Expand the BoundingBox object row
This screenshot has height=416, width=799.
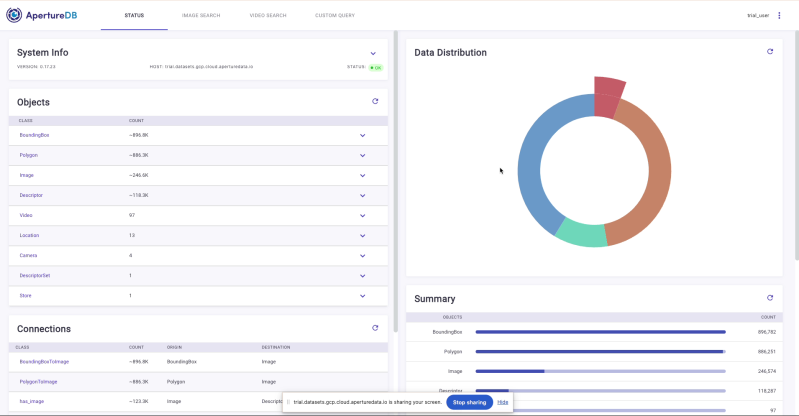pos(362,136)
